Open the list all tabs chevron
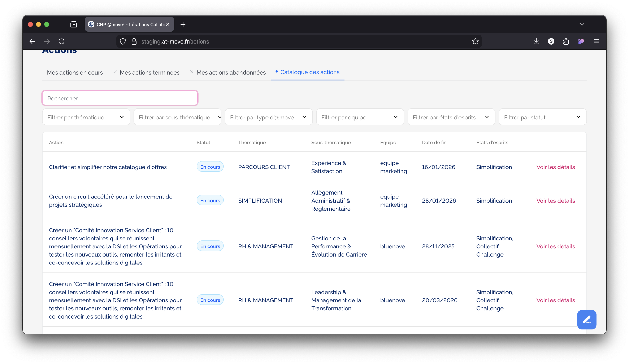Viewport: 629px width, 364px height. (x=582, y=24)
